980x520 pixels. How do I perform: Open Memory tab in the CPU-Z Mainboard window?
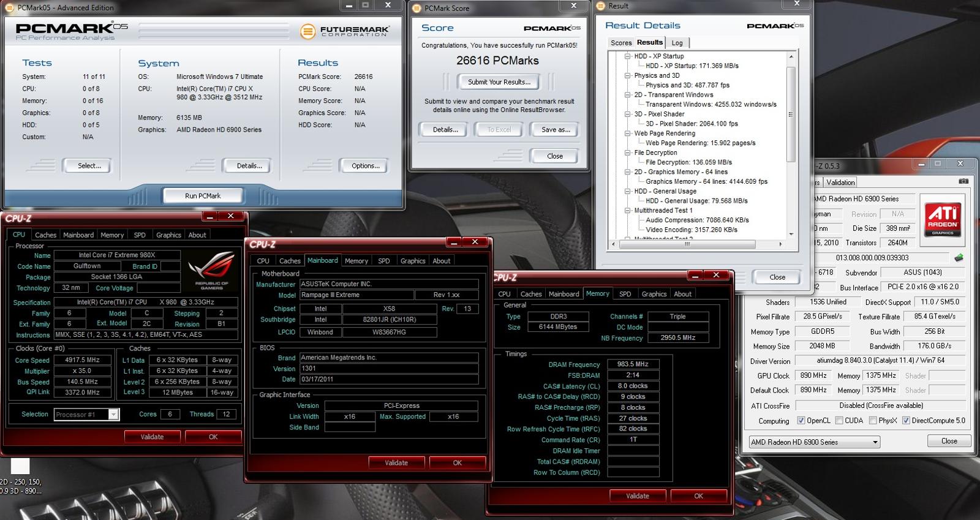coord(356,261)
